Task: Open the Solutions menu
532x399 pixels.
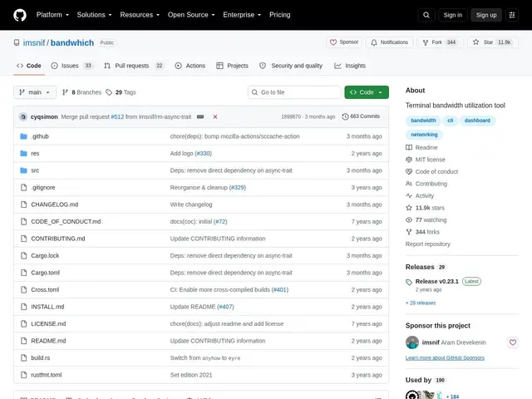Action: pos(94,15)
